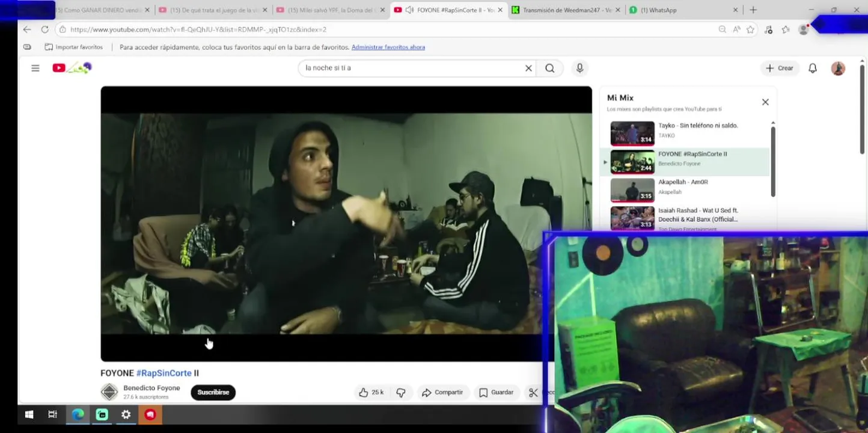Screen dimensions: 868x433
Task: Open the green app icon in taskbar
Action: [102, 414]
